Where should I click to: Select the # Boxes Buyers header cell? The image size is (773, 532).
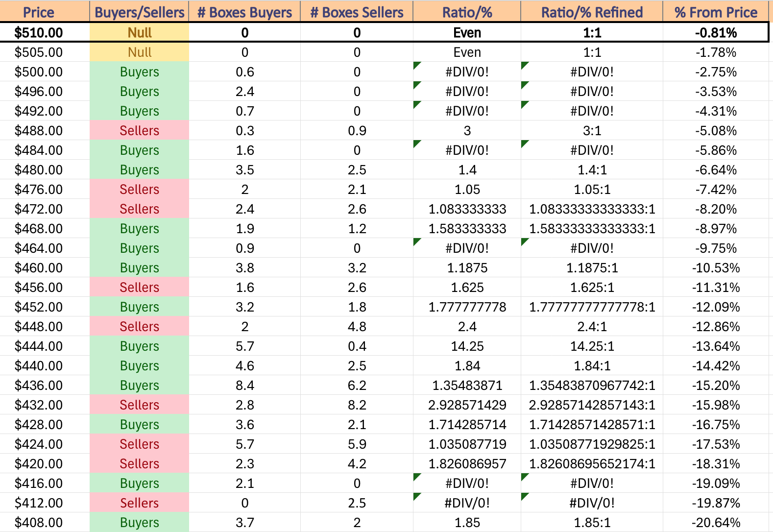coord(244,11)
